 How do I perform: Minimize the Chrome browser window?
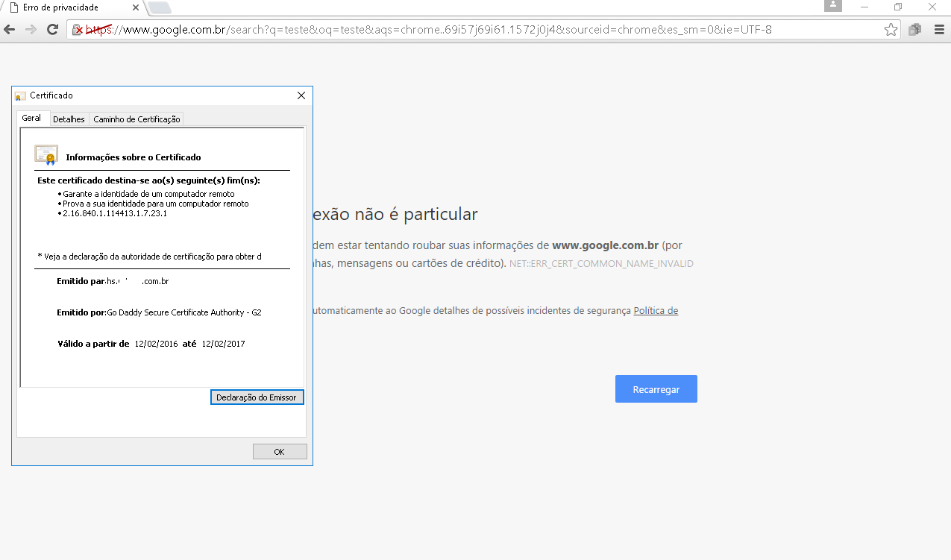coord(864,6)
